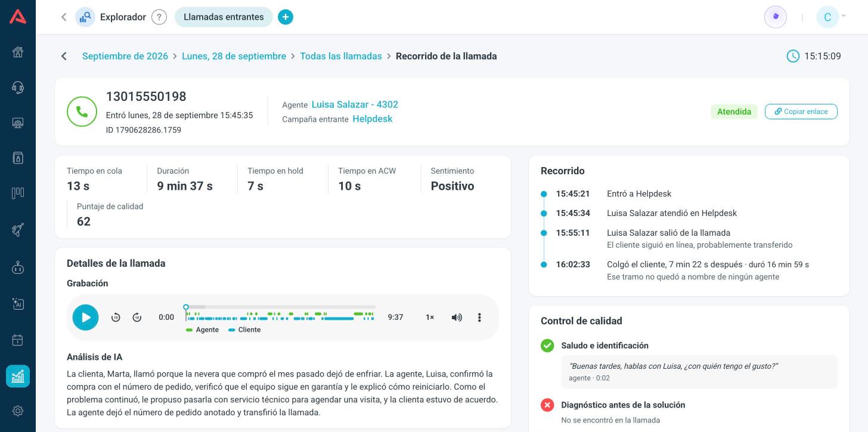Go to Septiembre de 2026 breadcrumb
Viewport: 868px width, 432px height.
click(x=125, y=56)
